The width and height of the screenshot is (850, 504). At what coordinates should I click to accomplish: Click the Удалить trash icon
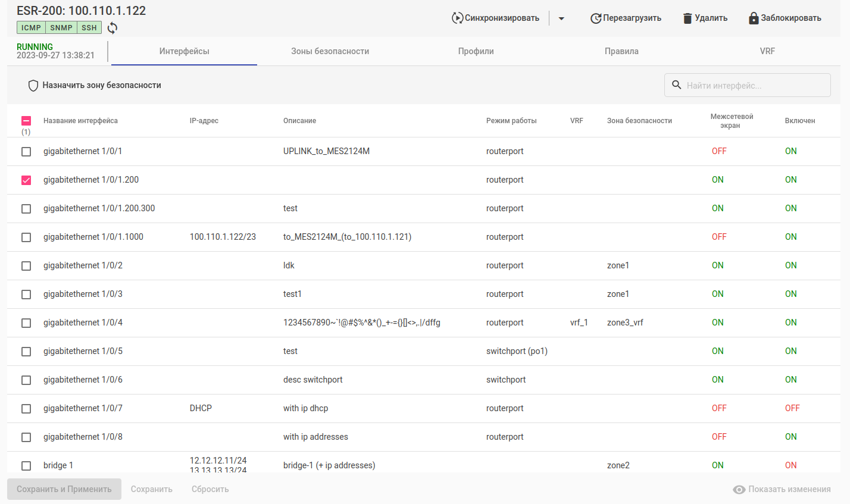click(x=687, y=18)
